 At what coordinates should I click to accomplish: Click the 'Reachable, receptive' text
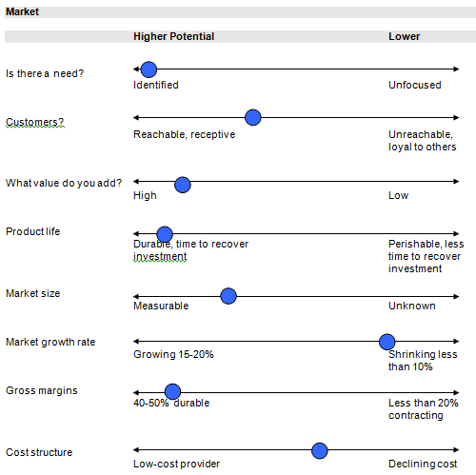click(184, 134)
